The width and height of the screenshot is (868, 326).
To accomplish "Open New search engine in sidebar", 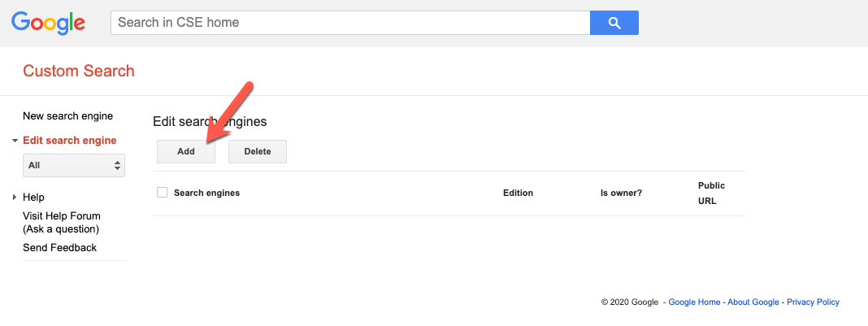I will [x=67, y=116].
